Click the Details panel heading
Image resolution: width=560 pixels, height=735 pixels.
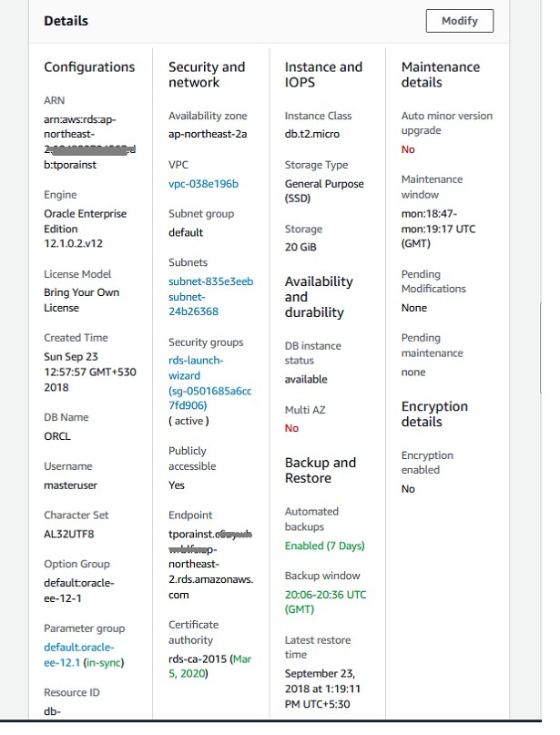click(66, 21)
